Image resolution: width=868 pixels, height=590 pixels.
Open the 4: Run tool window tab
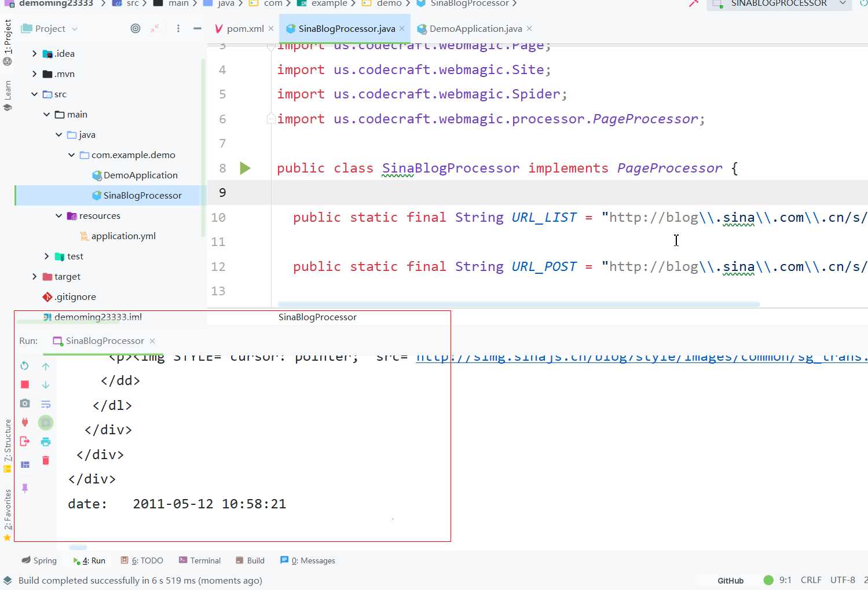(89, 560)
